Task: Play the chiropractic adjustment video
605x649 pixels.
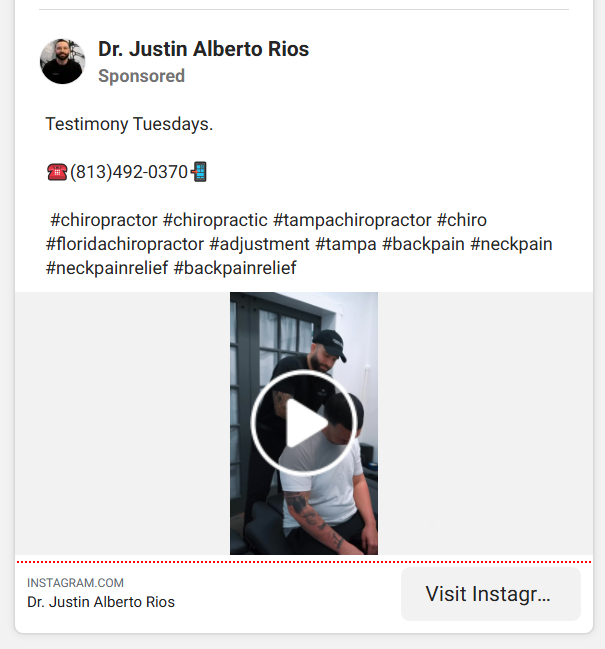Action: pyautogui.click(x=304, y=423)
